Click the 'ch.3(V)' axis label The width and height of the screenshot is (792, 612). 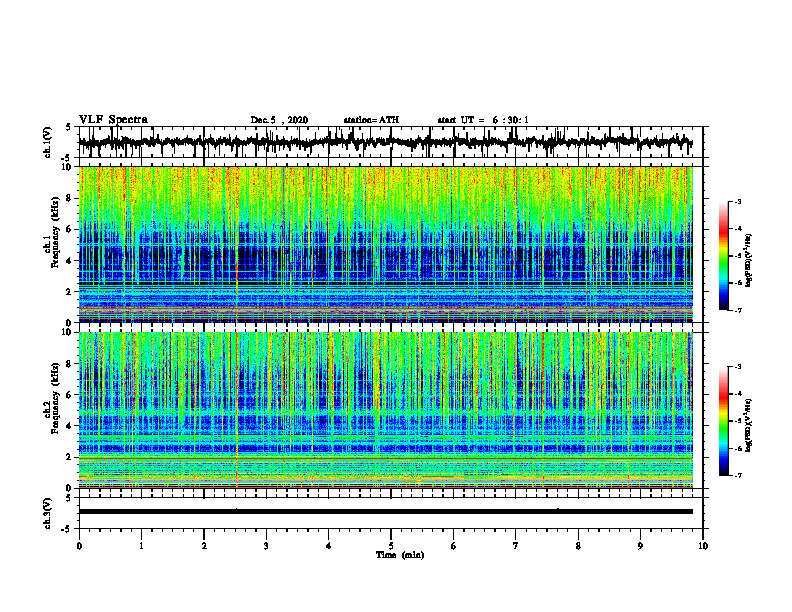(48, 513)
